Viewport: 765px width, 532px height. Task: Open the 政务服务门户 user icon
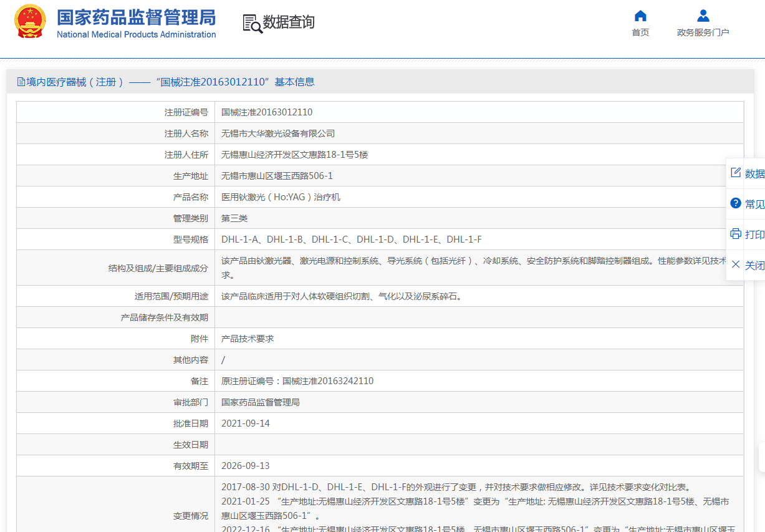tap(703, 16)
